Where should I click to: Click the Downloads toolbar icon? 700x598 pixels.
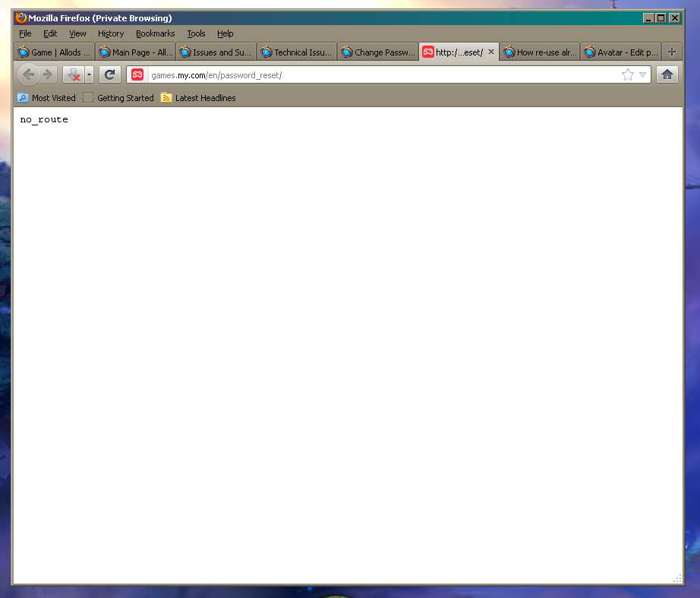pyautogui.click(x=73, y=74)
